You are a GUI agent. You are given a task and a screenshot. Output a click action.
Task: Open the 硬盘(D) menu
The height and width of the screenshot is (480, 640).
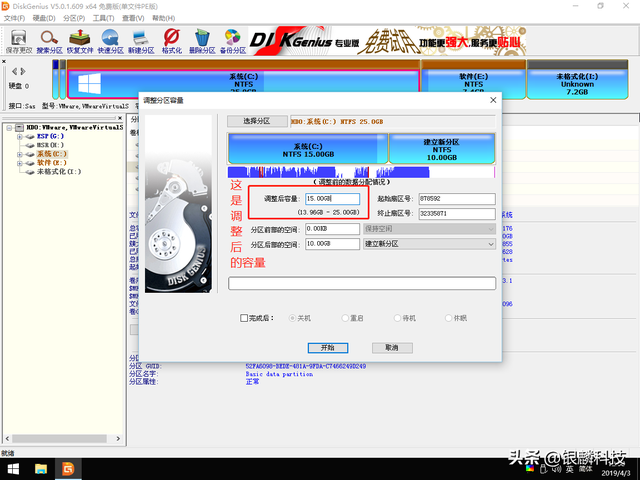[x=44, y=18]
